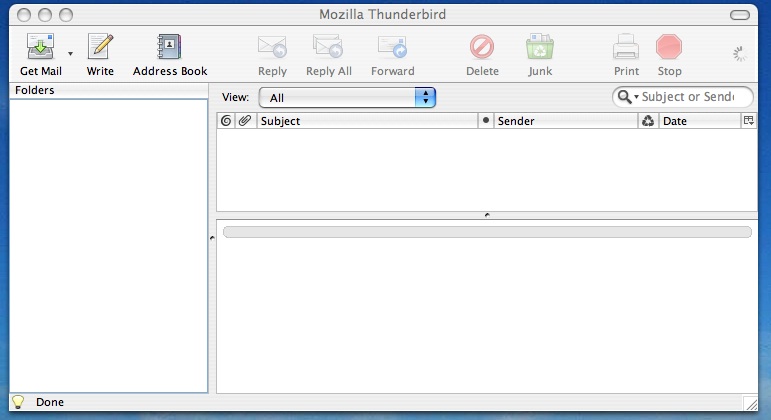Open the column picker in message list
The height and width of the screenshot is (420, 771).
coord(748,121)
